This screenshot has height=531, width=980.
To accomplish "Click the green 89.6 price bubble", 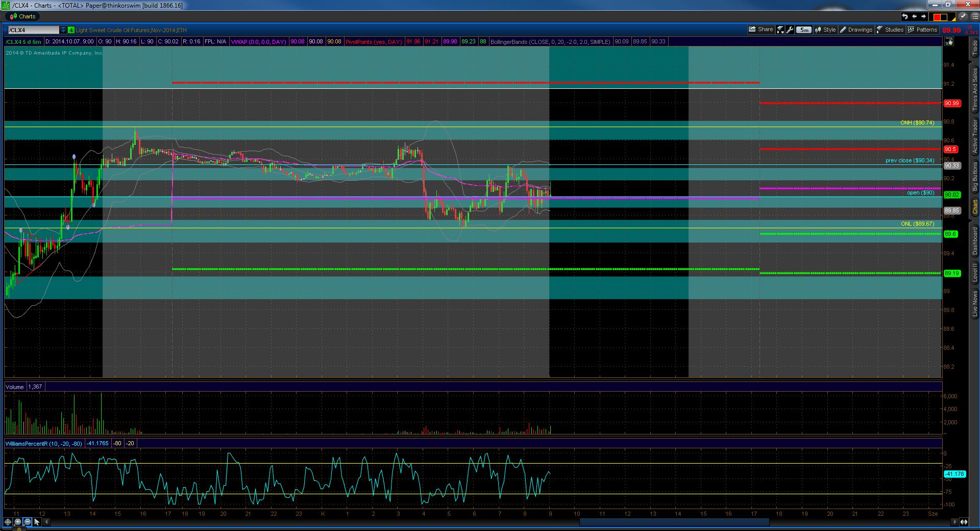I will coord(950,234).
